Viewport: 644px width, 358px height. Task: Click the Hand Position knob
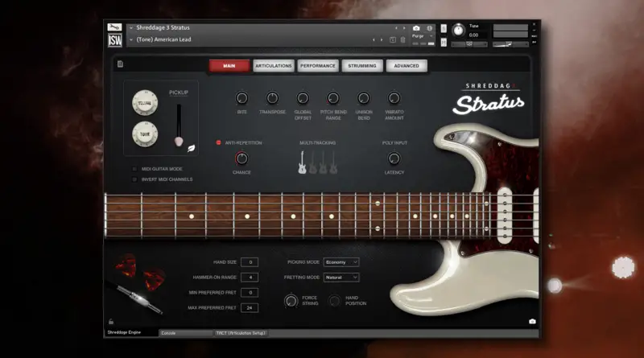(x=335, y=301)
